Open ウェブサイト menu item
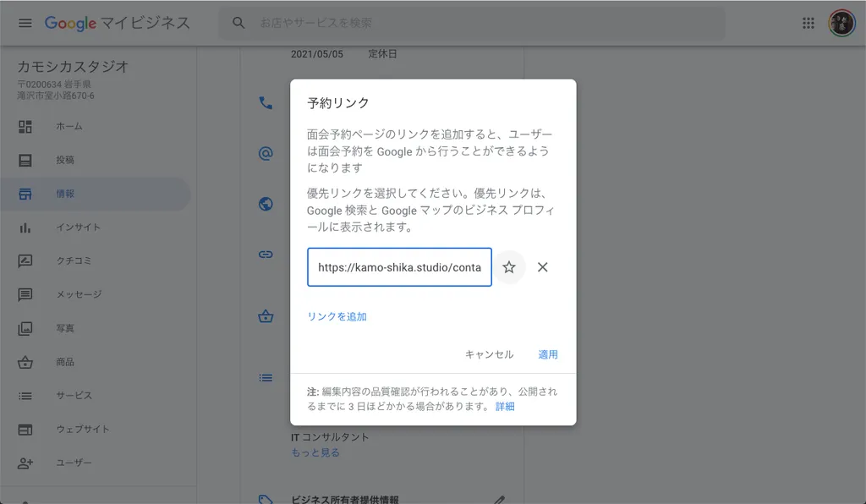This screenshot has width=866, height=504. [x=82, y=430]
